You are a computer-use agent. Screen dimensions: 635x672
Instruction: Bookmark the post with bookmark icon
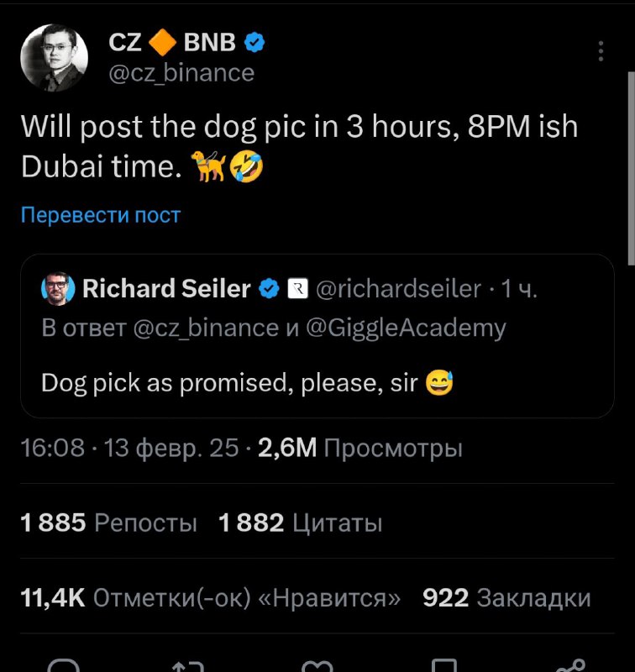pyautogui.click(x=443, y=665)
